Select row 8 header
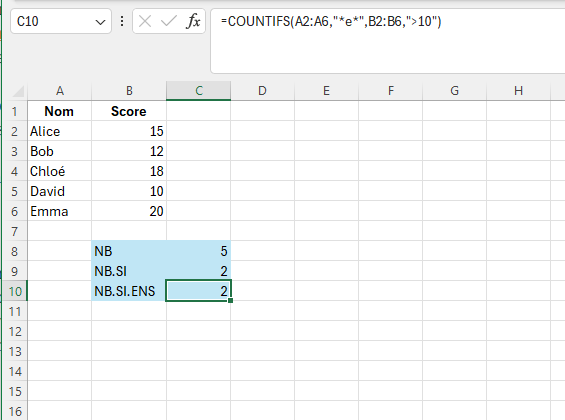565x420 pixels. click(14, 251)
